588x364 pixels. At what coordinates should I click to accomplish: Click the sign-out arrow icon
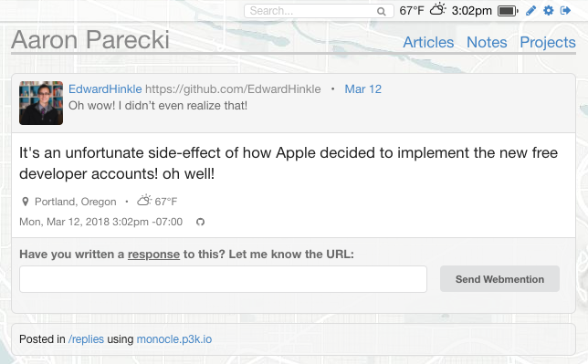point(565,11)
